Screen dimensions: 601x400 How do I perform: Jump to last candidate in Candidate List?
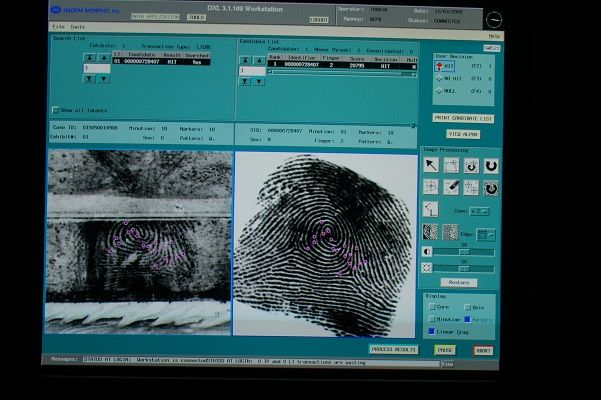[245, 82]
